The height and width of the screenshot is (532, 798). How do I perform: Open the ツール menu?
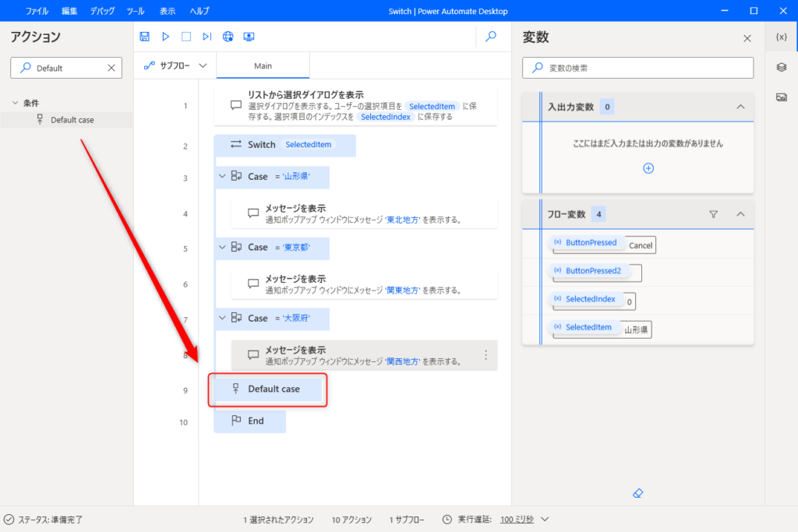(136, 11)
